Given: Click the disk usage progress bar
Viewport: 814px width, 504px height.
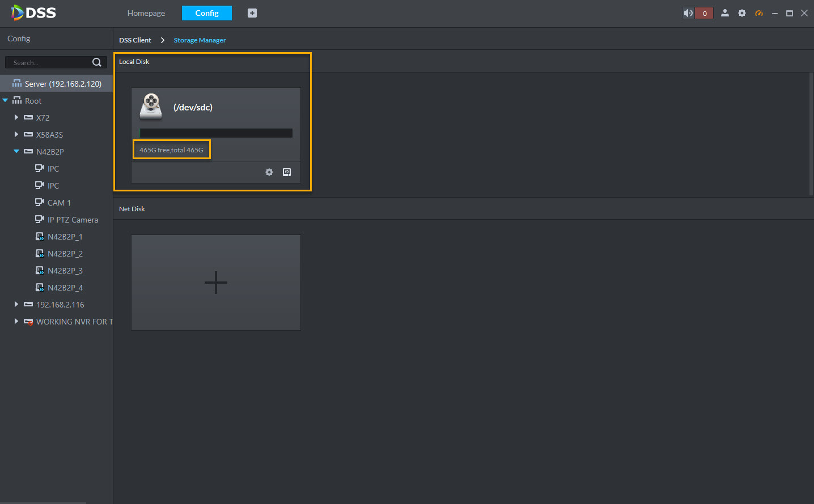Looking at the screenshot, I should [x=216, y=133].
